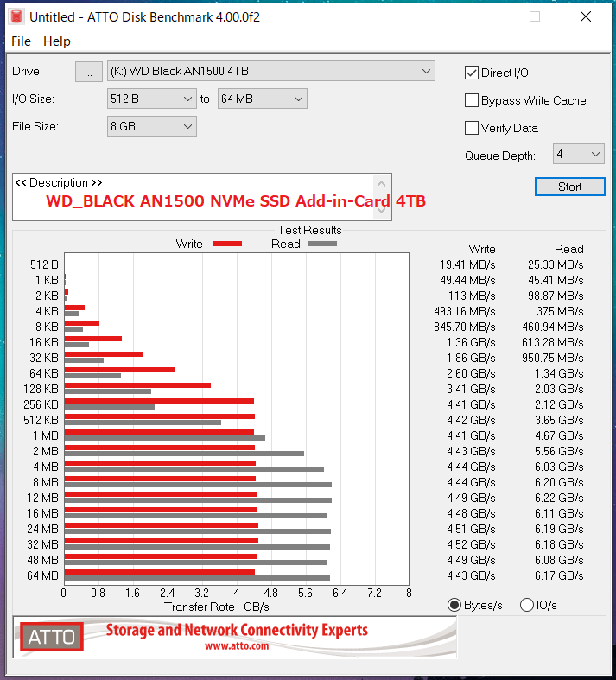Click the 128 KB row label

coord(41,389)
